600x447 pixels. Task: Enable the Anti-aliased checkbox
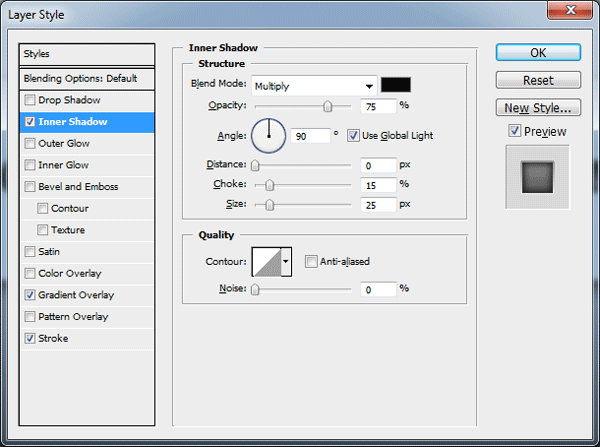311,262
